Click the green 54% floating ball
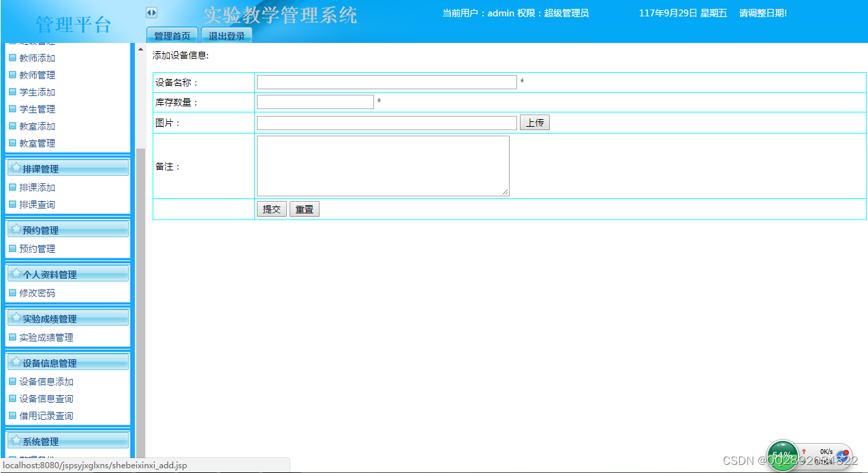The image size is (868, 473). (x=781, y=453)
